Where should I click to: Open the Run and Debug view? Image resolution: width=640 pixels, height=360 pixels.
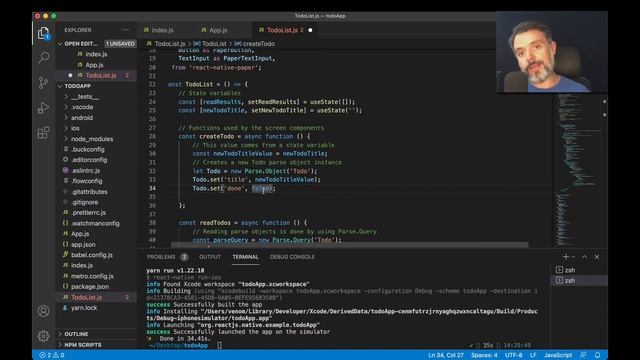pos(43,108)
